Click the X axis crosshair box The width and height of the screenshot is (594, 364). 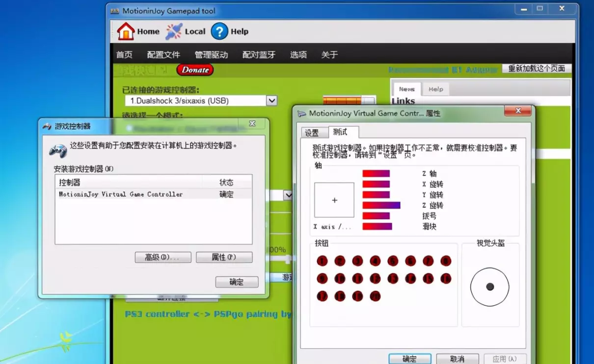(334, 200)
